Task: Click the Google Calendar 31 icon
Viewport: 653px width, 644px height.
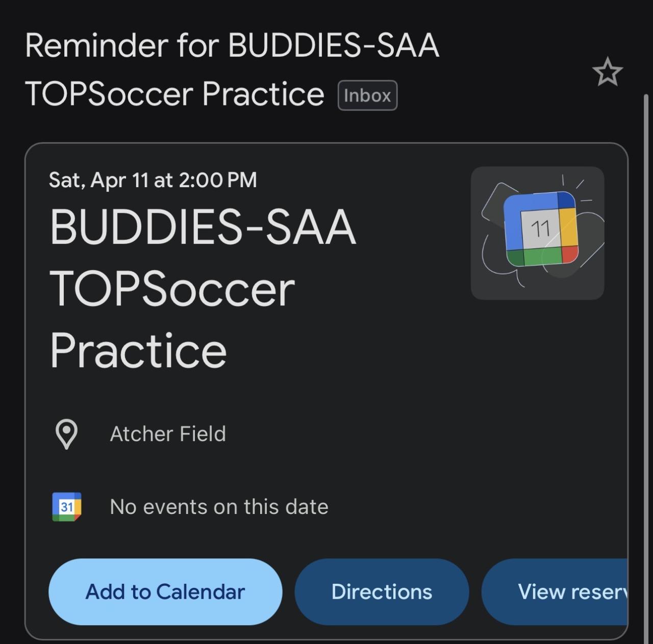Action: tap(67, 507)
